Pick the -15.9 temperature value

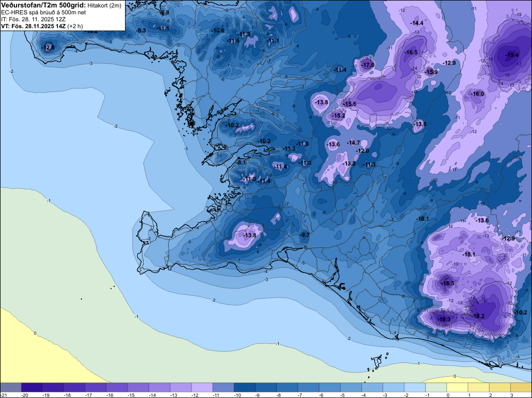(431, 72)
